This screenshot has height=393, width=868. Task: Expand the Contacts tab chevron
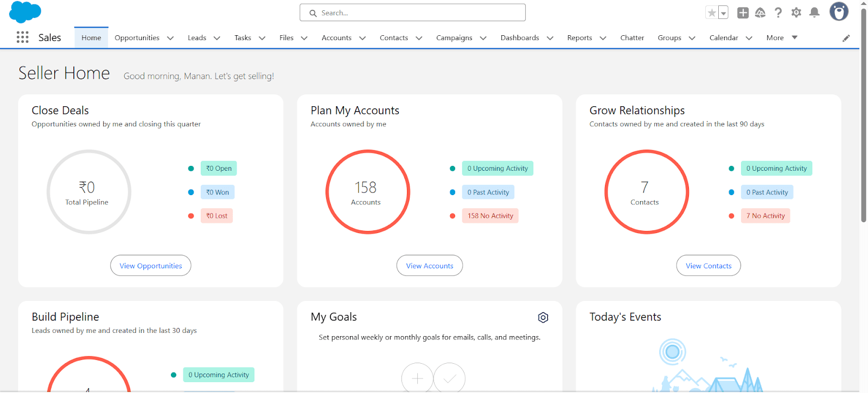click(419, 38)
